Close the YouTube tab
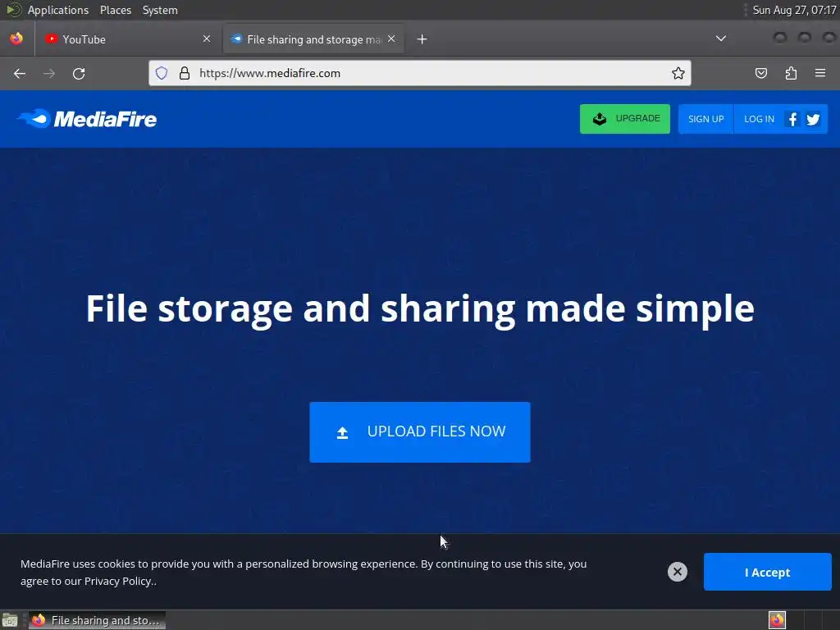The height and width of the screenshot is (630, 840). pos(207,39)
